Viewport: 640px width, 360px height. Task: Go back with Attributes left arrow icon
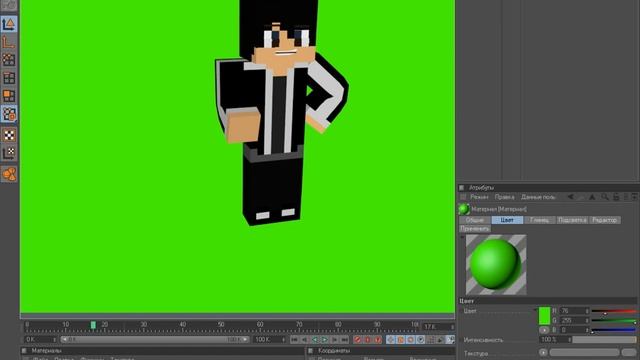(570, 197)
